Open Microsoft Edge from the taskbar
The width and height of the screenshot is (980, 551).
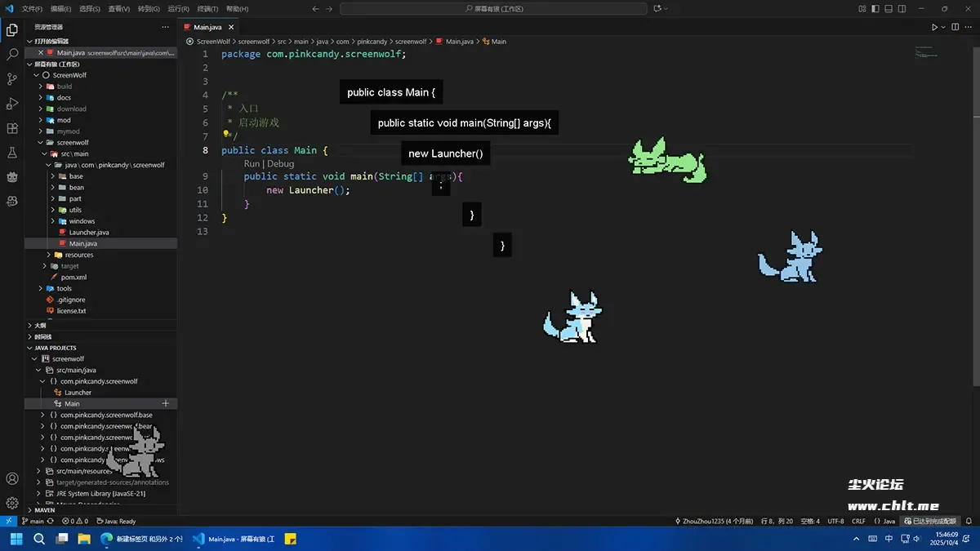click(106, 539)
